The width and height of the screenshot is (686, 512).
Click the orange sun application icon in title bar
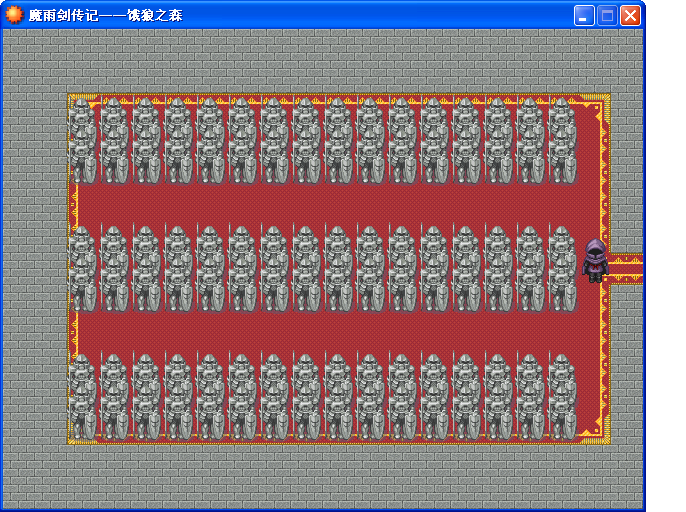click(x=14, y=15)
